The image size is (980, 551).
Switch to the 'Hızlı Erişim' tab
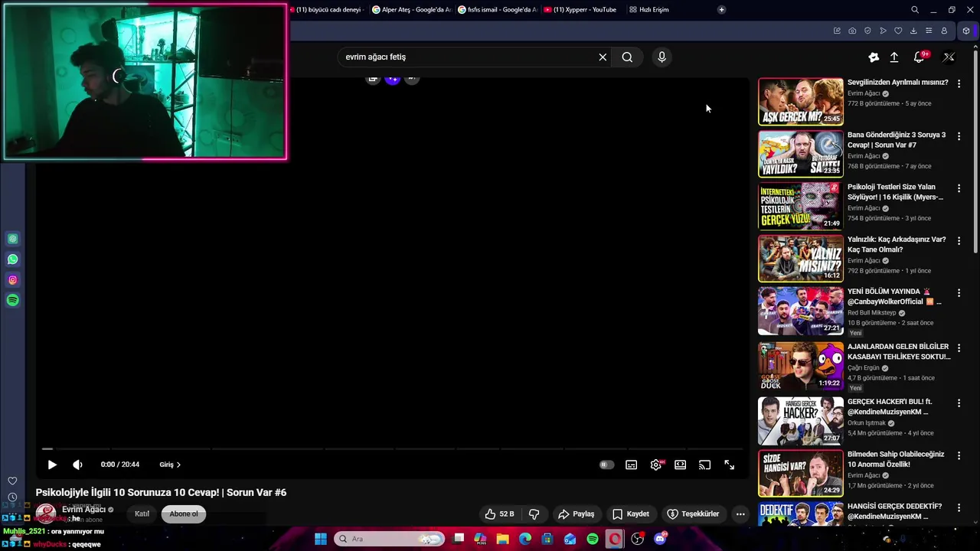(649, 10)
